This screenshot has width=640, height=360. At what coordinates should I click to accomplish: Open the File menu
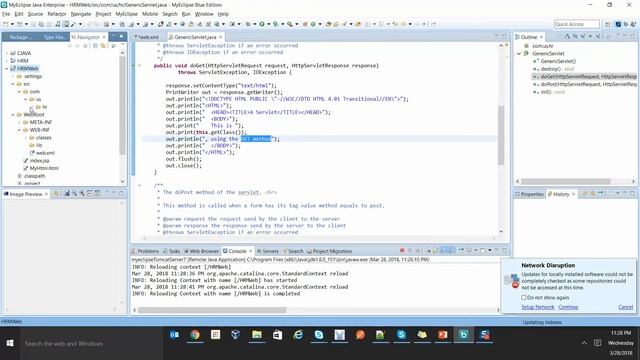(6, 14)
